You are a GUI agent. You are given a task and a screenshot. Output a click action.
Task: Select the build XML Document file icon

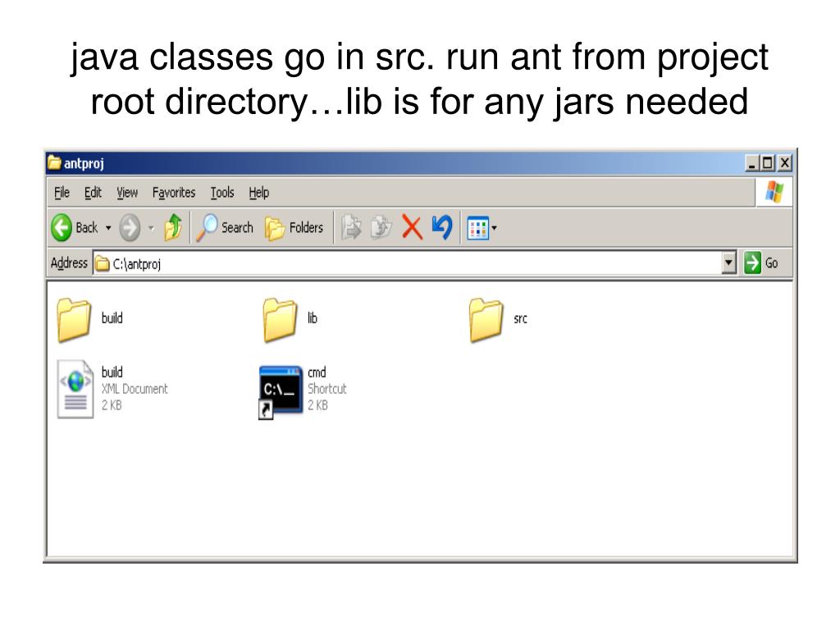tap(75, 389)
